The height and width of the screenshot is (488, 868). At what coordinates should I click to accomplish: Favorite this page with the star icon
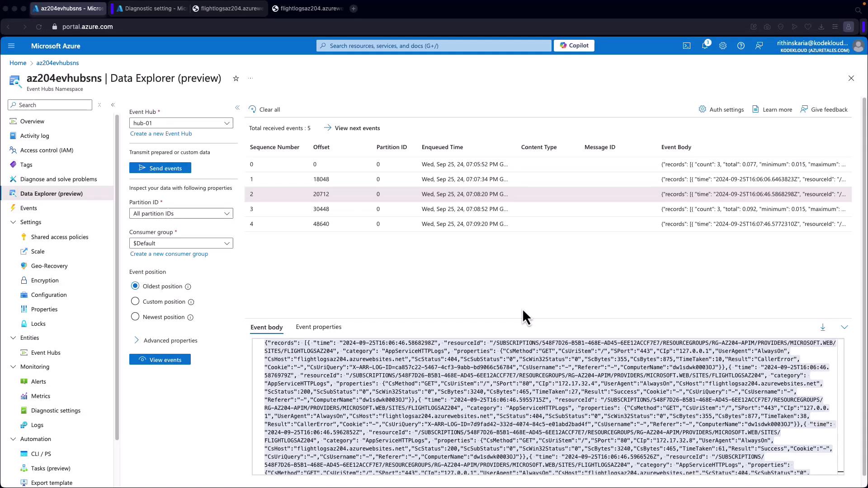[x=236, y=79]
